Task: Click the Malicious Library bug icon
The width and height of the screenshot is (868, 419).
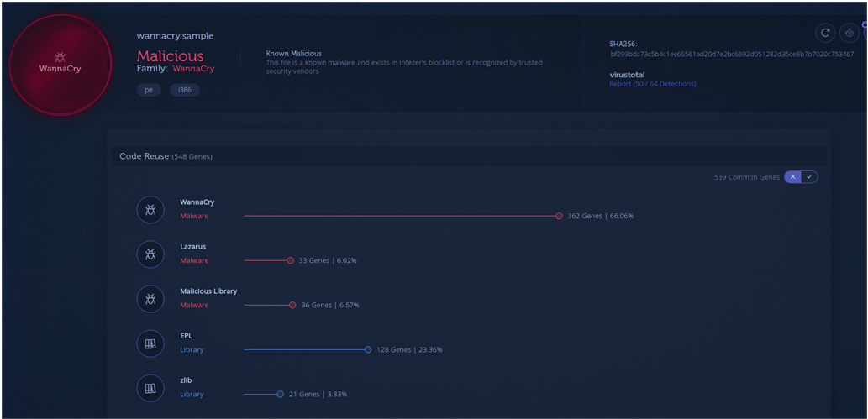Action: 150,299
